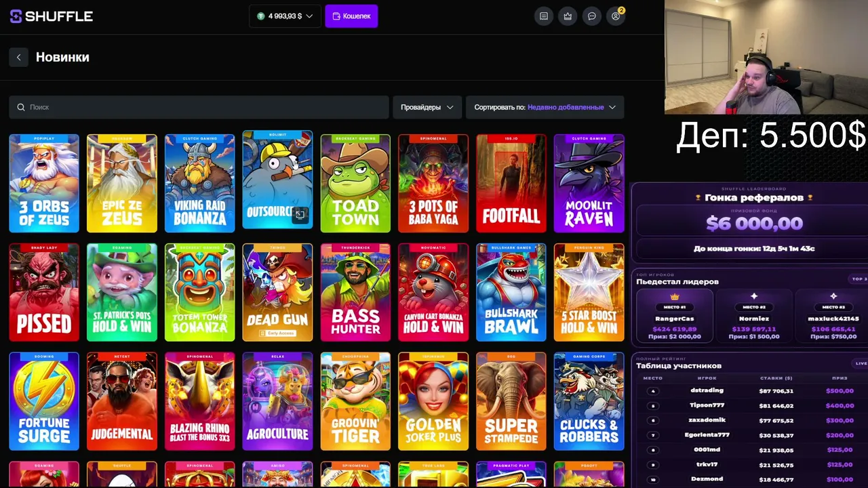
Task: Click the Tether coin icon beside the balance
Action: point(260,16)
